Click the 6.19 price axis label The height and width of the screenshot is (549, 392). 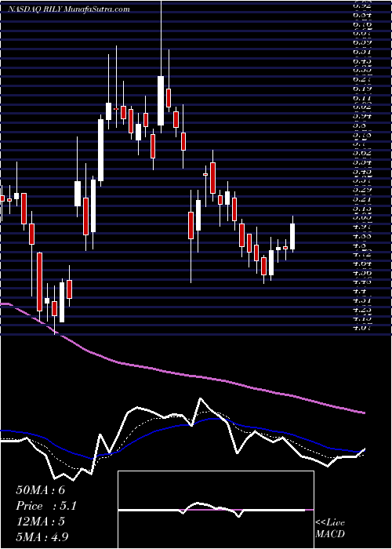[362, 89]
